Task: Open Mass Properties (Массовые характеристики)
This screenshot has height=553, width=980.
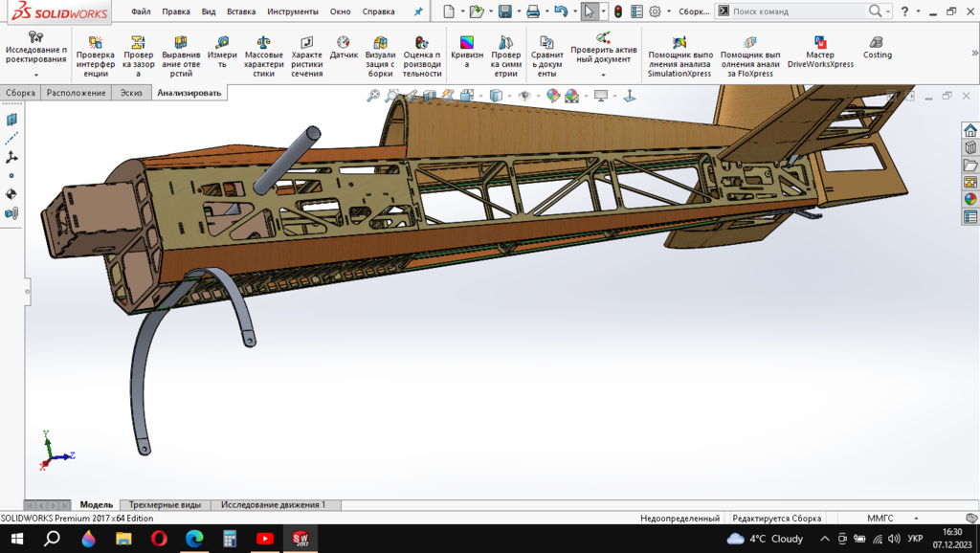Action: point(263,56)
